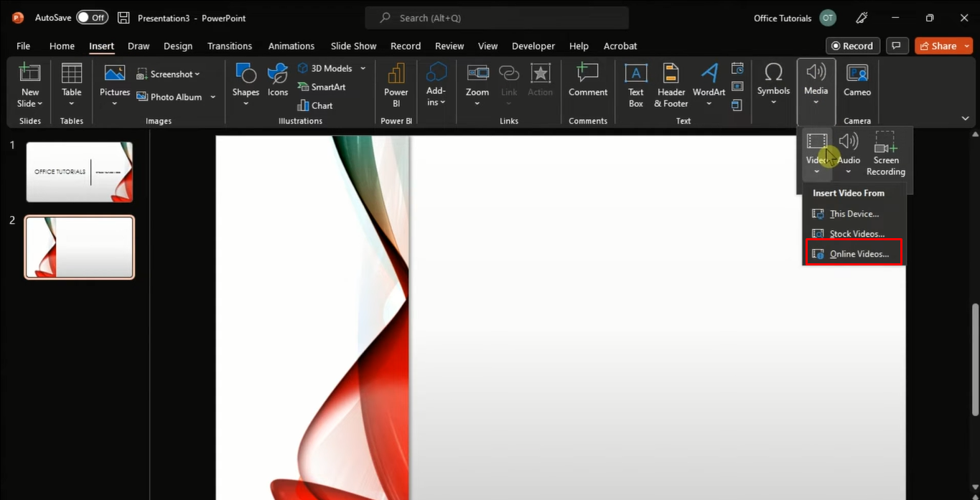Click the Record button
This screenshot has width=980, height=500.
852,45
